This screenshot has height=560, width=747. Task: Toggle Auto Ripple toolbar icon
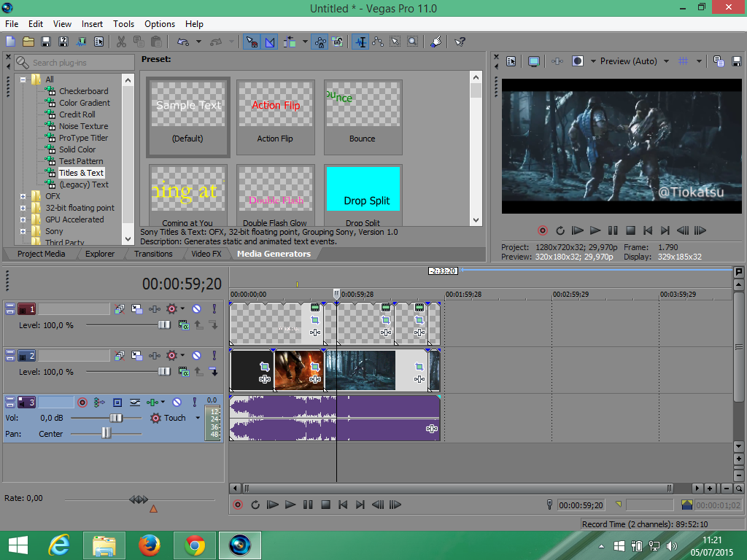(290, 42)
